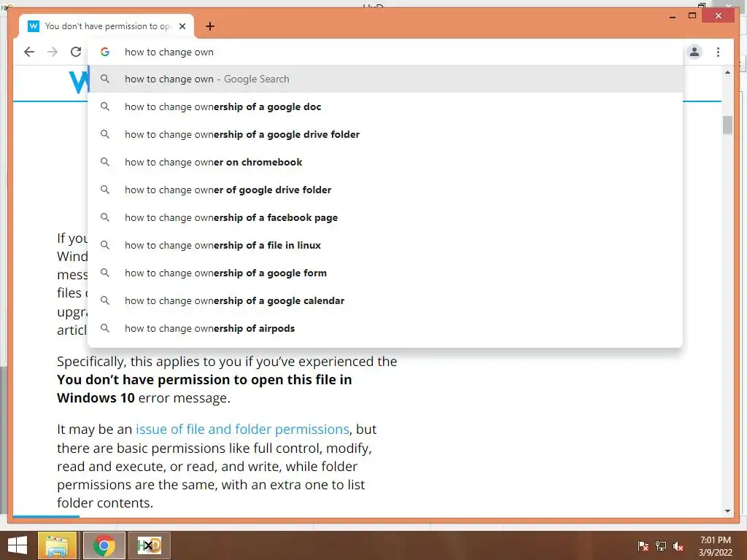Click search icon beside 'airpods' suggestion

tap(105, 328)
